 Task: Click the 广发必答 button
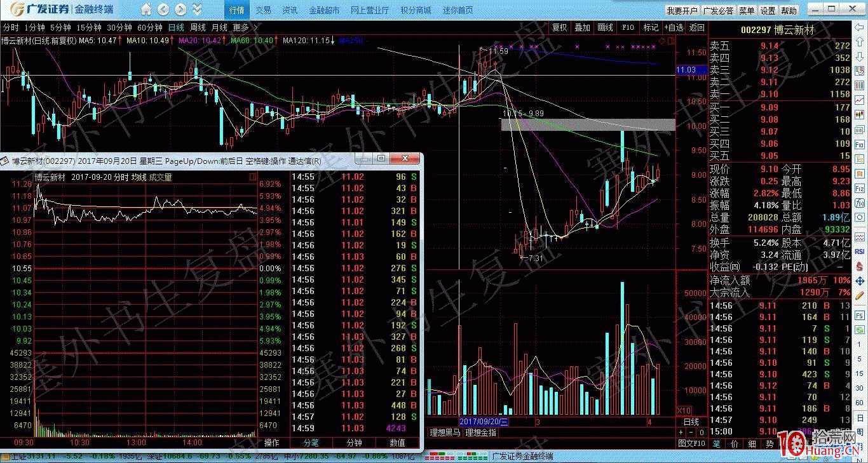point(719,11)
